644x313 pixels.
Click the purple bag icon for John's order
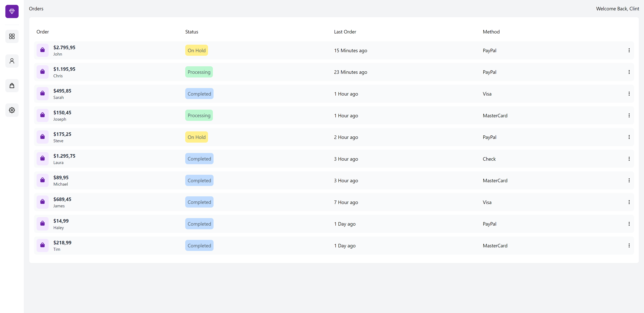tap(43, 50)
